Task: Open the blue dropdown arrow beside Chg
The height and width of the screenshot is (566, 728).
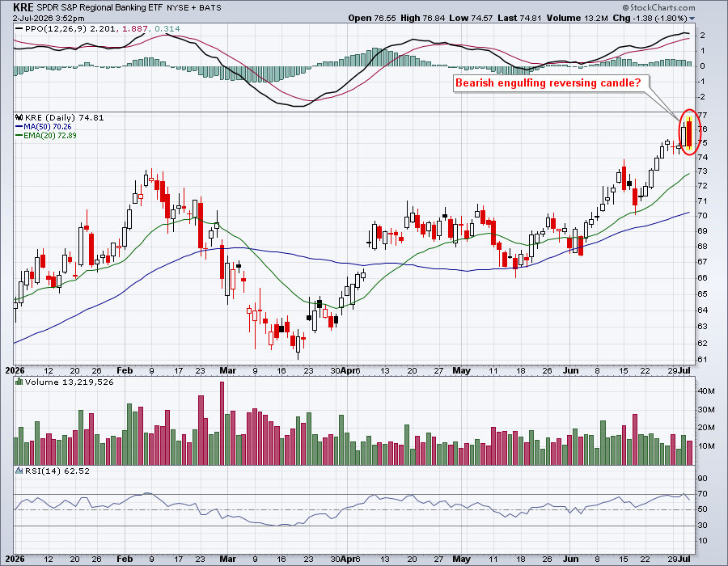Action: [692, 19]
